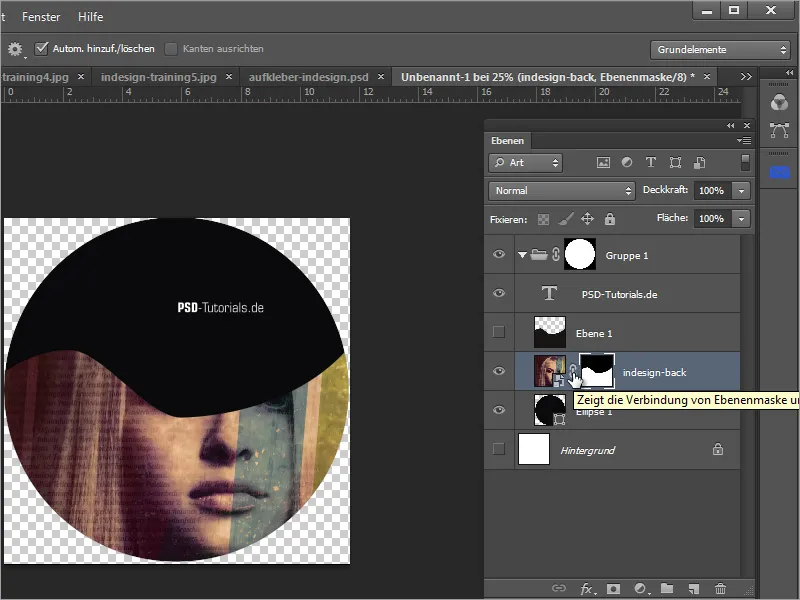Image resolution: width=800 pixels, height=600 pixels.
Task: Switch to indesign-training5.jpg tab
Action: pos(158,77)
